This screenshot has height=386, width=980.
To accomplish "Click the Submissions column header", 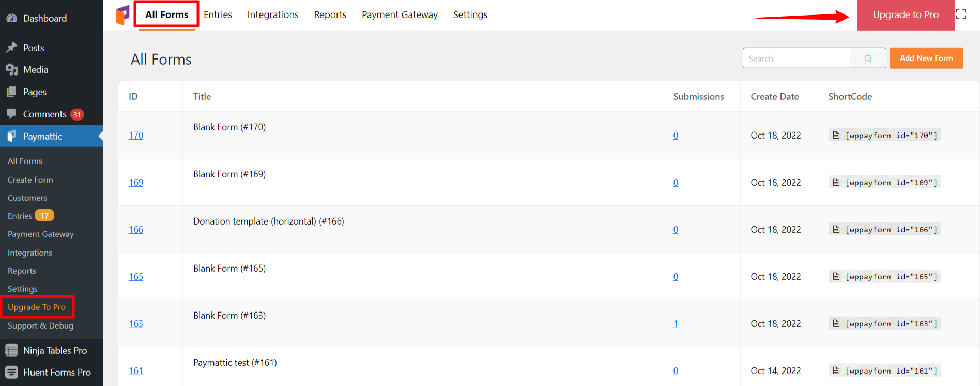I will click(x=698, y=96).
